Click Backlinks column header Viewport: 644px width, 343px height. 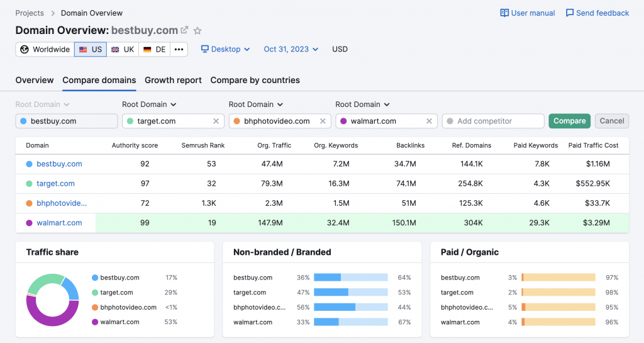(410, 145)
